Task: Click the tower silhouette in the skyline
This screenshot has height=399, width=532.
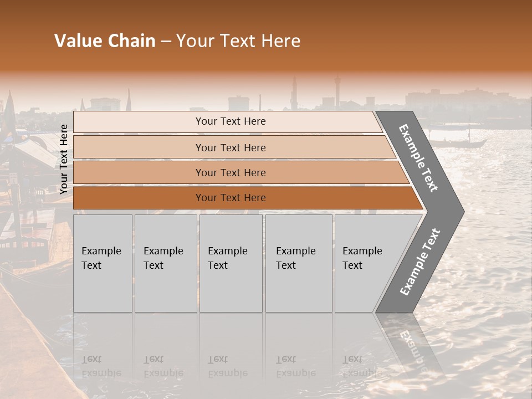Action: coord(337,91)
